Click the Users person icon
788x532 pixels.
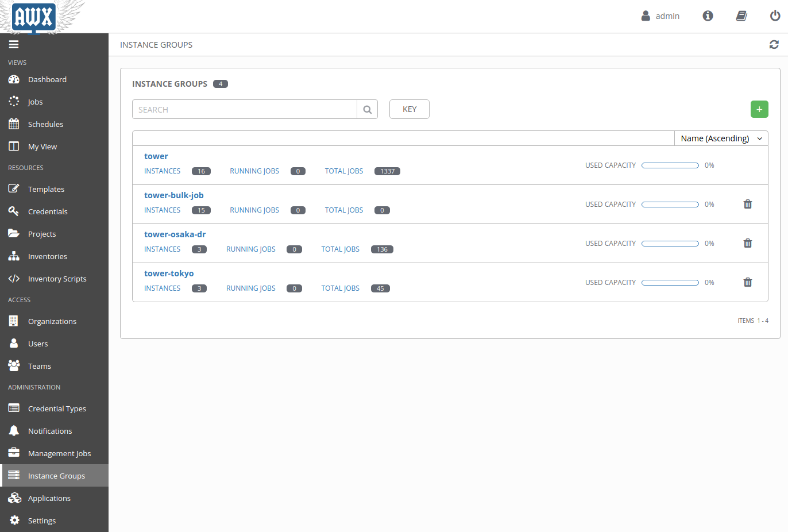coord(14,344)
